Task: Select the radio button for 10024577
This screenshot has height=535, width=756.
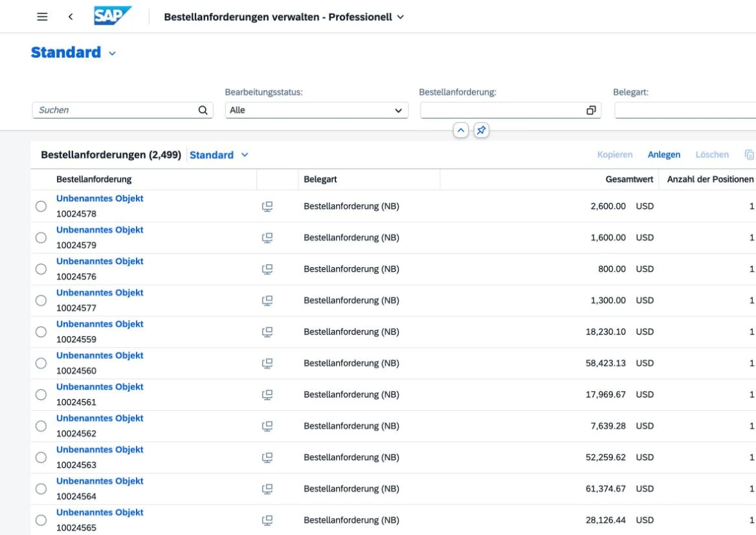Action: pos(41,300)
